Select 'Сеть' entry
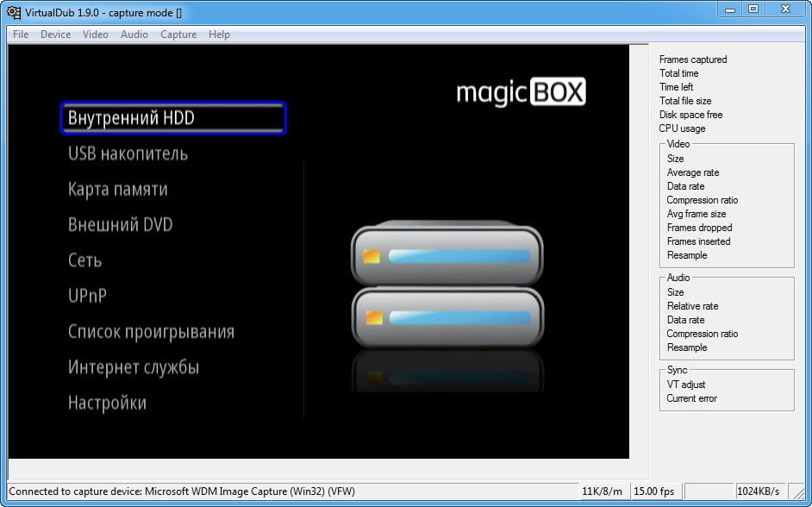The width and height of the screenshot is (812, 507). [85, 260]
